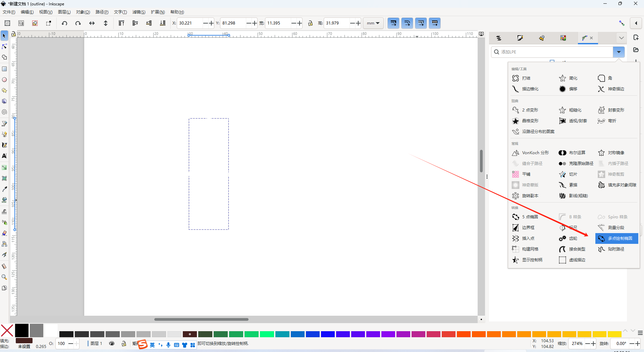Toggle the width/height ratio lock
644x352 pixels.
[310, 23]
